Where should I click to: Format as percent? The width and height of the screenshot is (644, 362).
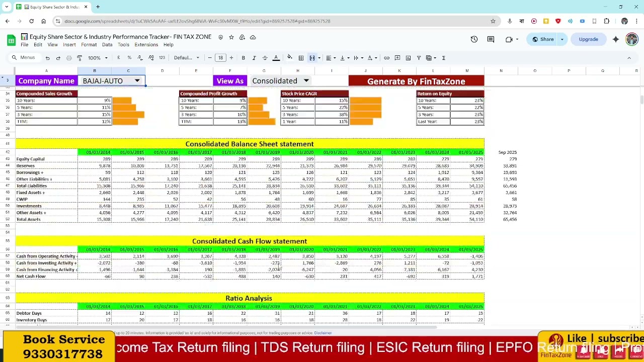coord(129,58)
